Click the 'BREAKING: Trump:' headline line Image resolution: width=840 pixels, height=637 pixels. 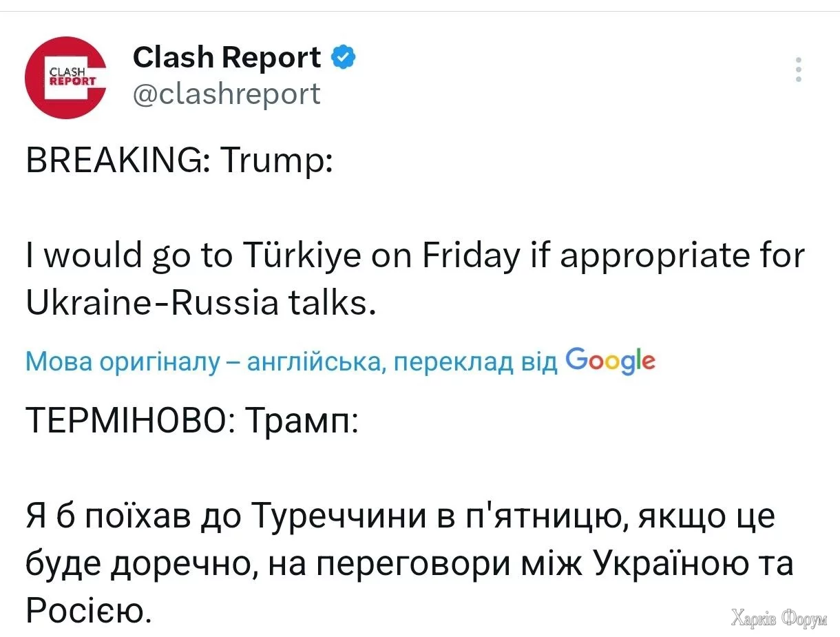(180, 165)
